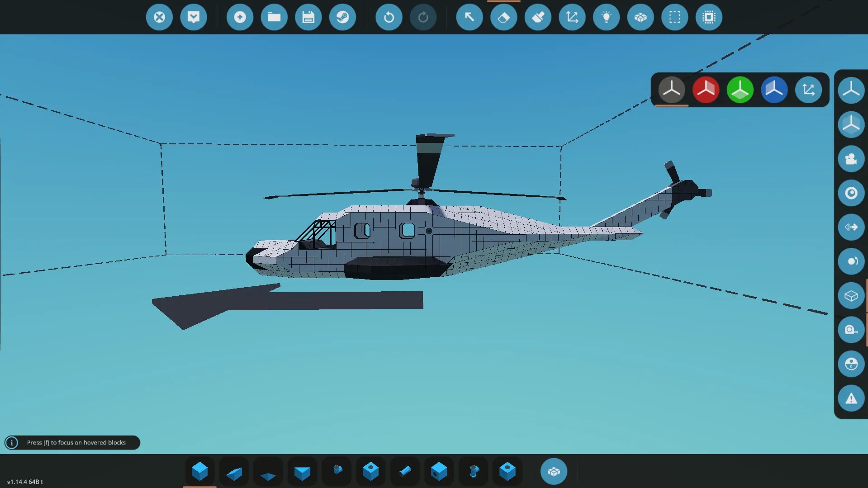
Task: Choose the arrow Select pointer tool
Action: [469, 17]
